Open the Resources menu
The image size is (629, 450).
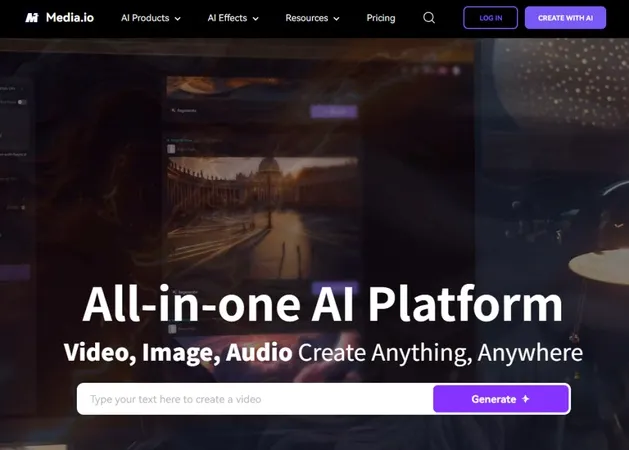point(312,18)
